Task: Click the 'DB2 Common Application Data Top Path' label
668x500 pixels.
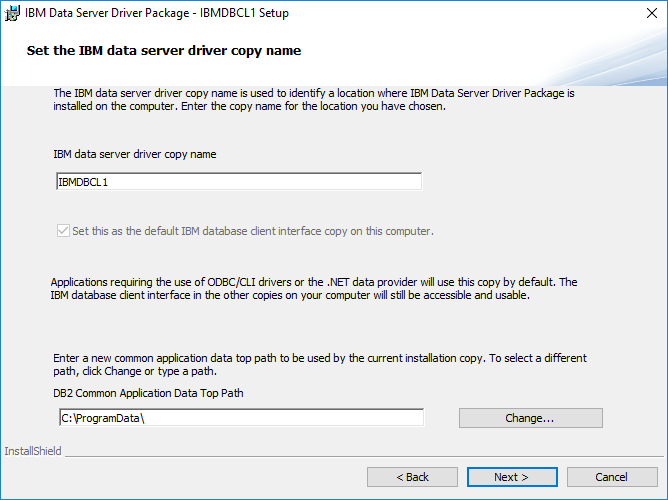Action: (x=148, y=393)
